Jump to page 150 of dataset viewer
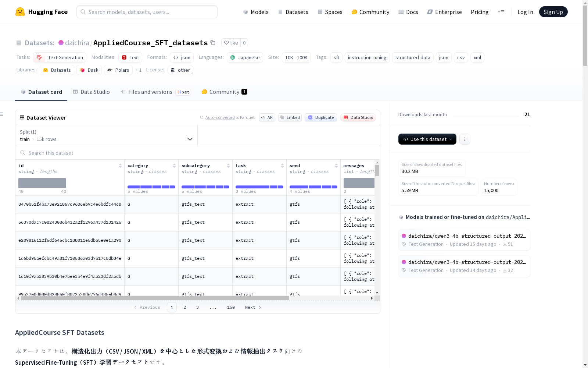 click(x=231, y=307)
